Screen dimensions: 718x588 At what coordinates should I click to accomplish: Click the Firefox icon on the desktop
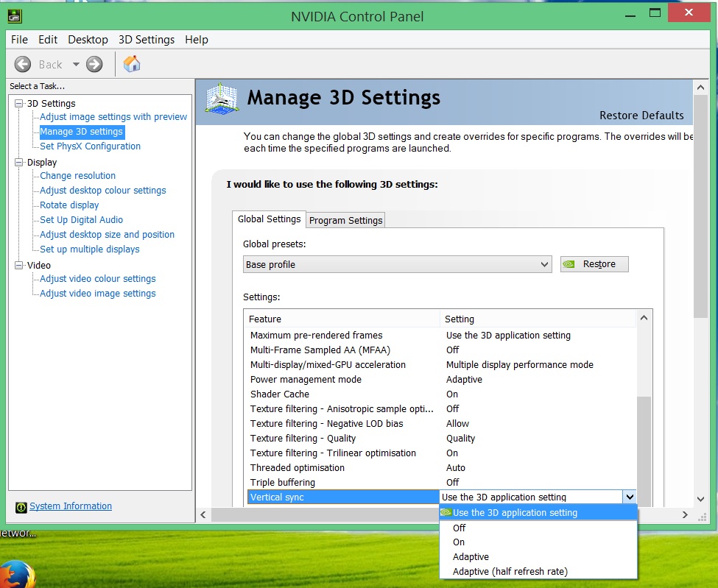[x=16, y=574]
